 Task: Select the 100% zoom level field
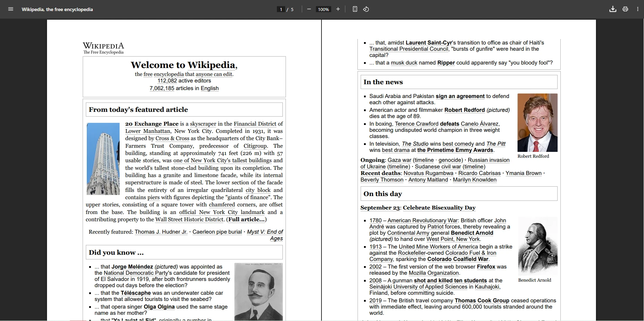324,9
